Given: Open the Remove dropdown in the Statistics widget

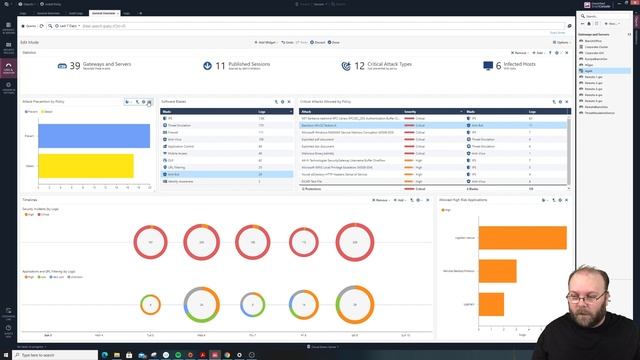Looking at the screenshot, I should pos(520,53).
